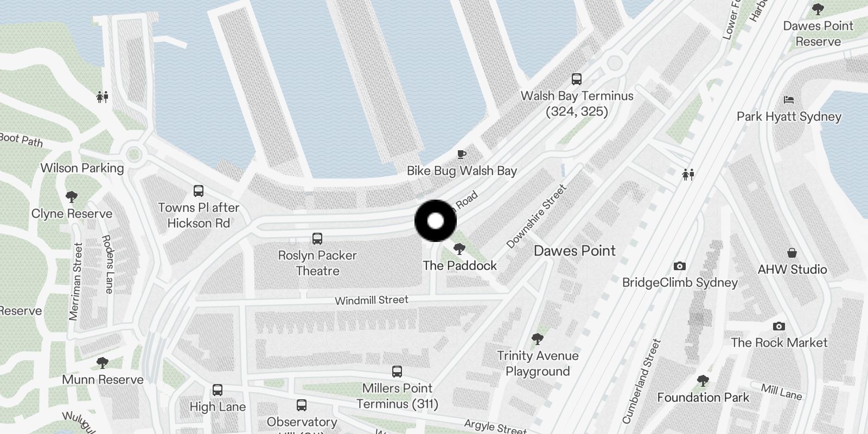
Task: Click the AHW Studio shopping bag icon
Action: (792, 253)
